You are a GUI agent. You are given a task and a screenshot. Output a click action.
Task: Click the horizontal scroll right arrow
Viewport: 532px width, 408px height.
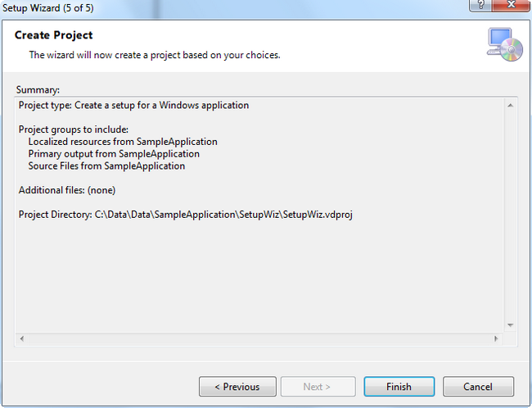[496, 338]
